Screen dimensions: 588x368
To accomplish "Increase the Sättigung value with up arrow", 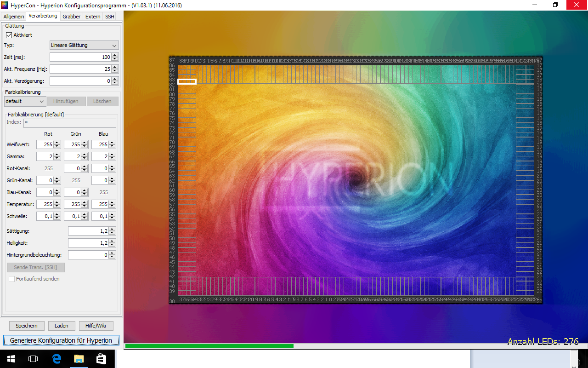I will coord(112,229).
